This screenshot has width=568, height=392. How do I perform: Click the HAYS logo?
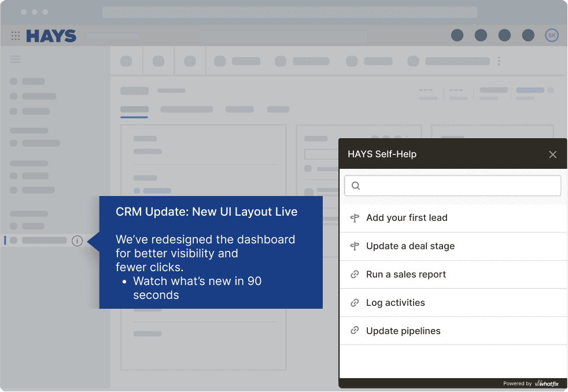click(x=51, y=36)
